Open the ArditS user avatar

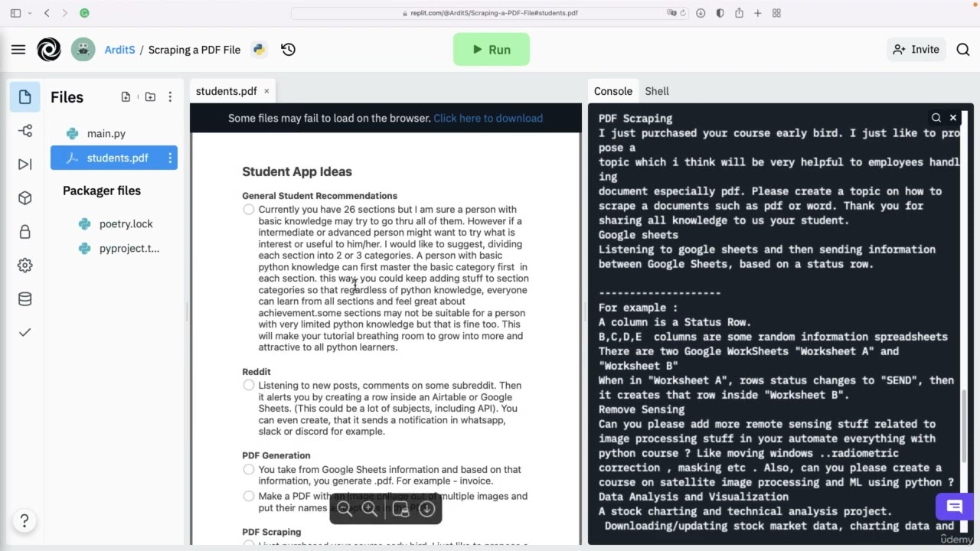(x=83, y=50)
